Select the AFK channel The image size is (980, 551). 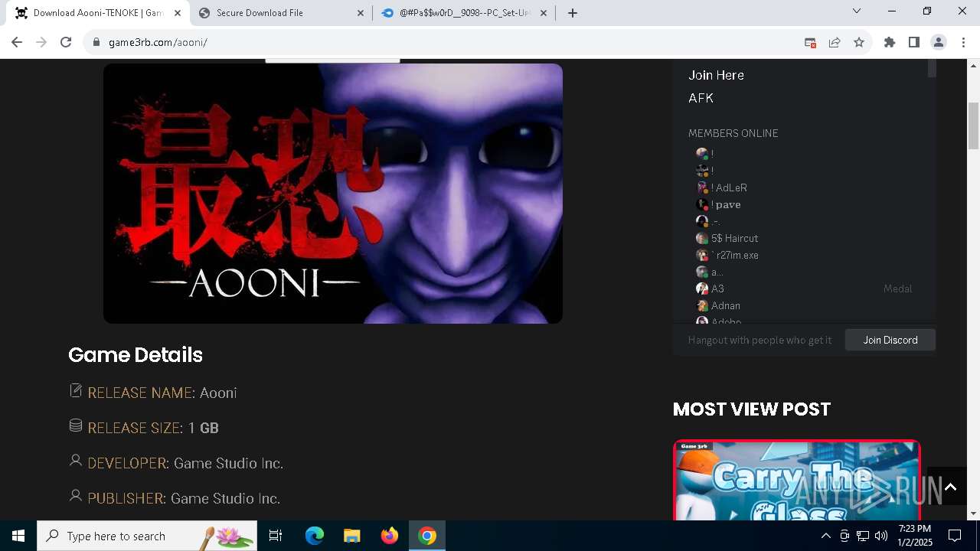pos(701,98)
